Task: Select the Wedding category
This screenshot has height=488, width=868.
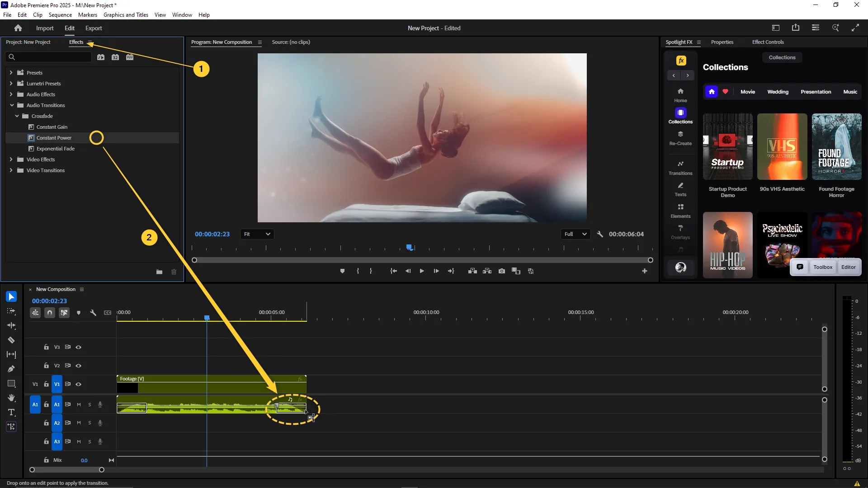Action: pyautogui.click(x=778, y=92)
